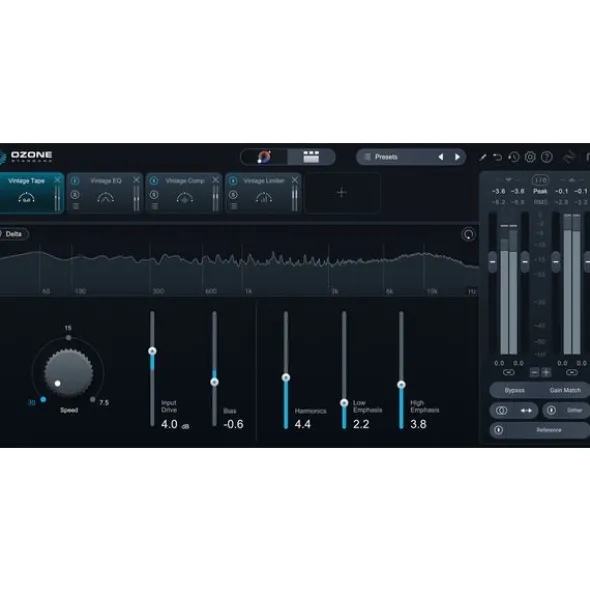Viewport: 590px width, 591px height.
Task: Load the next preset with right arrow
Action: click(x=457, y=157)
